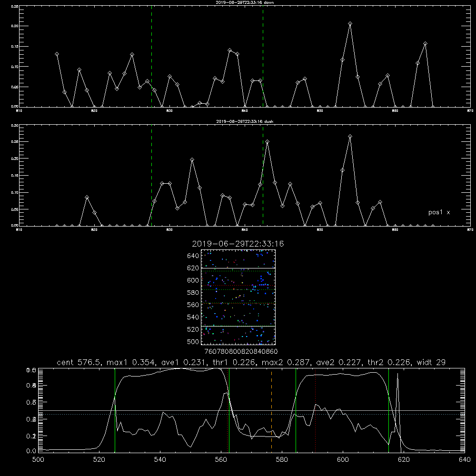Click y-axis label '0.15' of the dawn plot
This screenshot has height=476, width=476.
click(15, 47)
